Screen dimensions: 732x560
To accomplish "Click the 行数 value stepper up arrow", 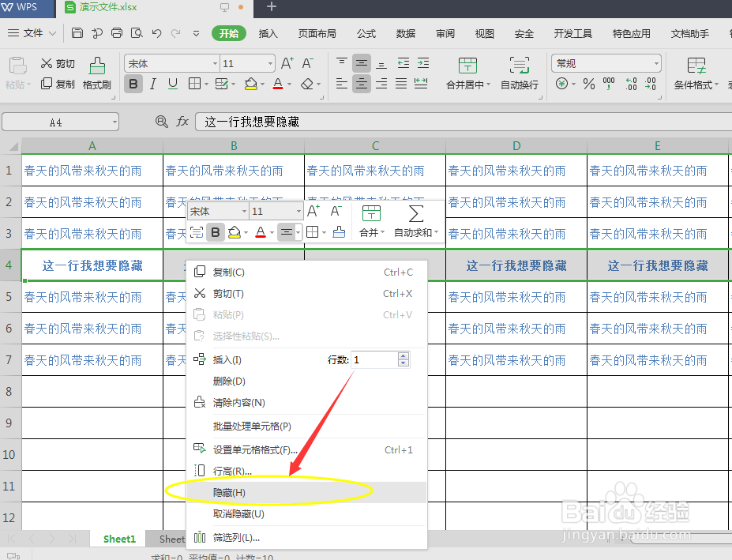I will pos(404,355).
